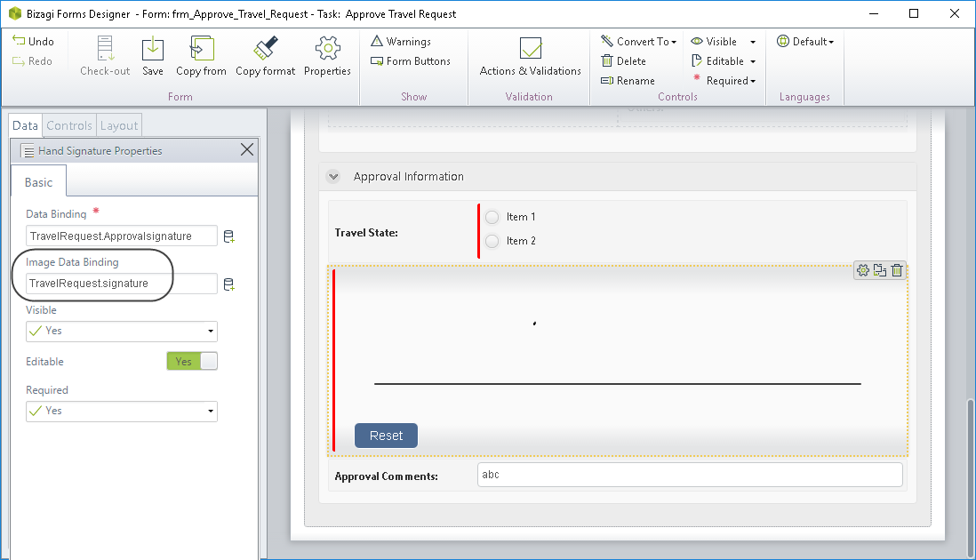
Task: Click the signature control copy icon
Action: (x=879, y=270)
